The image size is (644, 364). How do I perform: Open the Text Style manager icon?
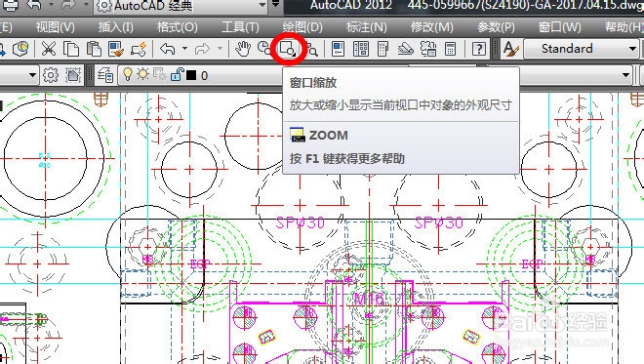coord(511,49)
